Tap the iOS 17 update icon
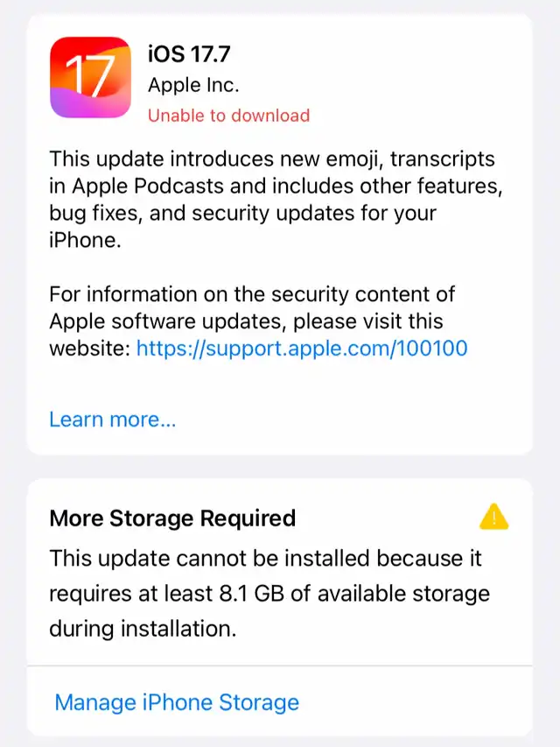The image size is (560, 747). point(90,78)
